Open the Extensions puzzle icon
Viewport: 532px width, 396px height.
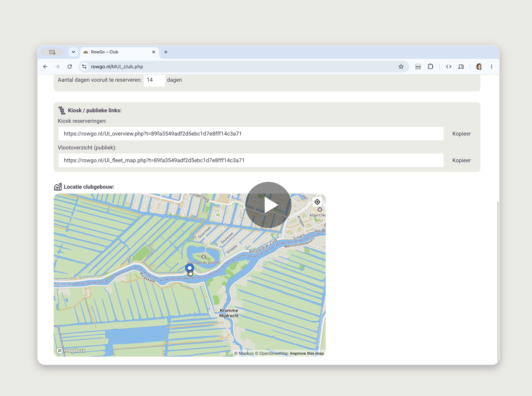[x=431, y=67]
